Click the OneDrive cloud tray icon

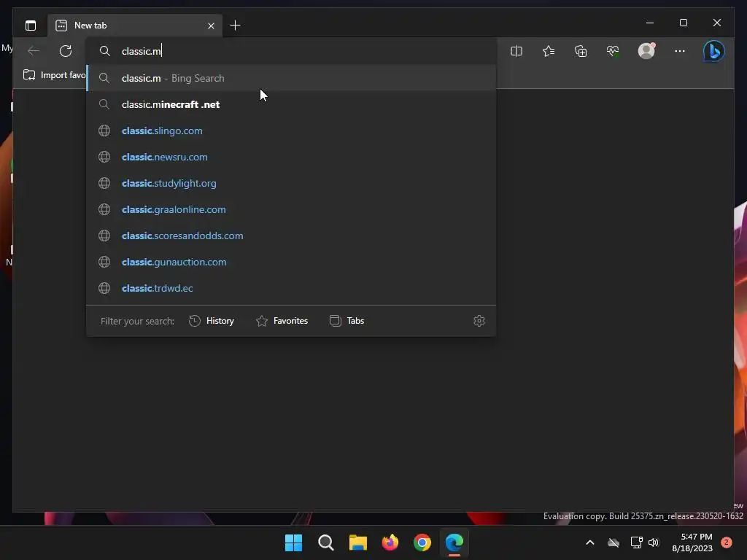[614, 542]
